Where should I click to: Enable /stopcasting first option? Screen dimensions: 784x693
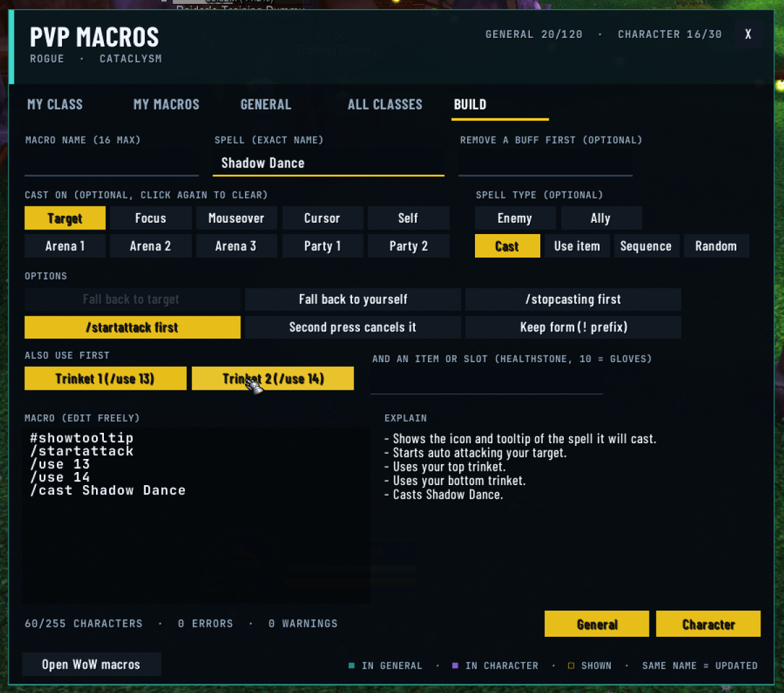pos(573,299)
